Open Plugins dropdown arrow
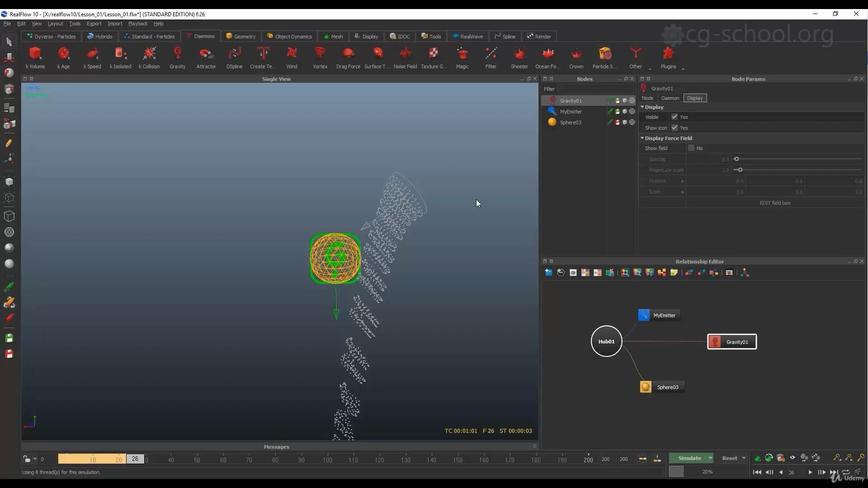Screen dimensions: 868x488 pos(683,69)
